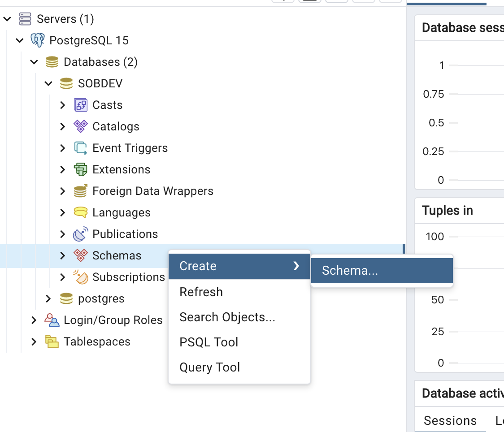The height and width of the screenshot is (432, 504).
Task: Click the Extensions node icon
Action: [x=80, y=169]
